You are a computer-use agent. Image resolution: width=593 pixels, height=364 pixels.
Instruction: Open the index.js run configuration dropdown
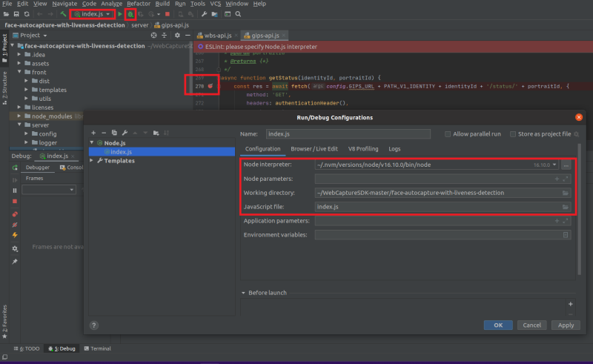point(93,14)
